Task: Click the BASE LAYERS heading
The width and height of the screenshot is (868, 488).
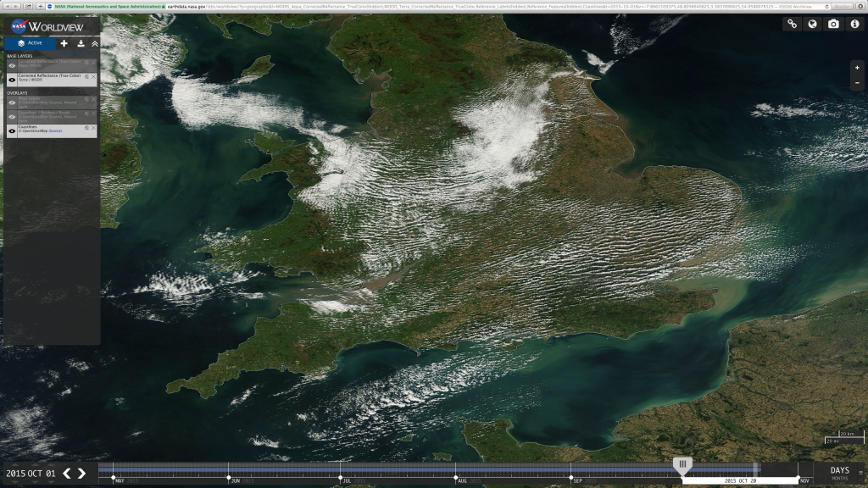Action: 19,56
